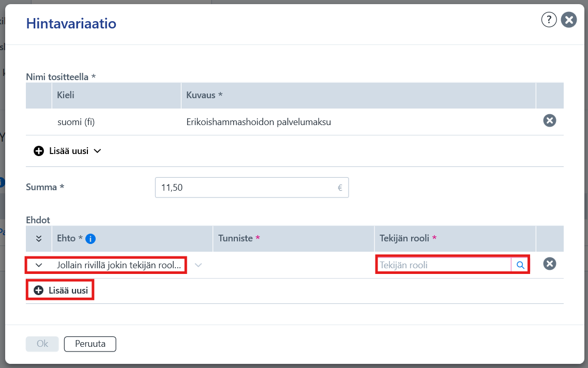The width and height of the screenshot is (588, 368).
Task: Expand all conditions with double chevron
Action: pos(39,239)
